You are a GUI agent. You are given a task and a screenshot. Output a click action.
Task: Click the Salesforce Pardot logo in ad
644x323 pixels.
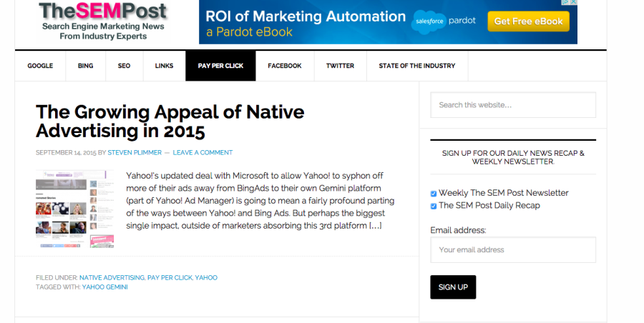(444, 21)
